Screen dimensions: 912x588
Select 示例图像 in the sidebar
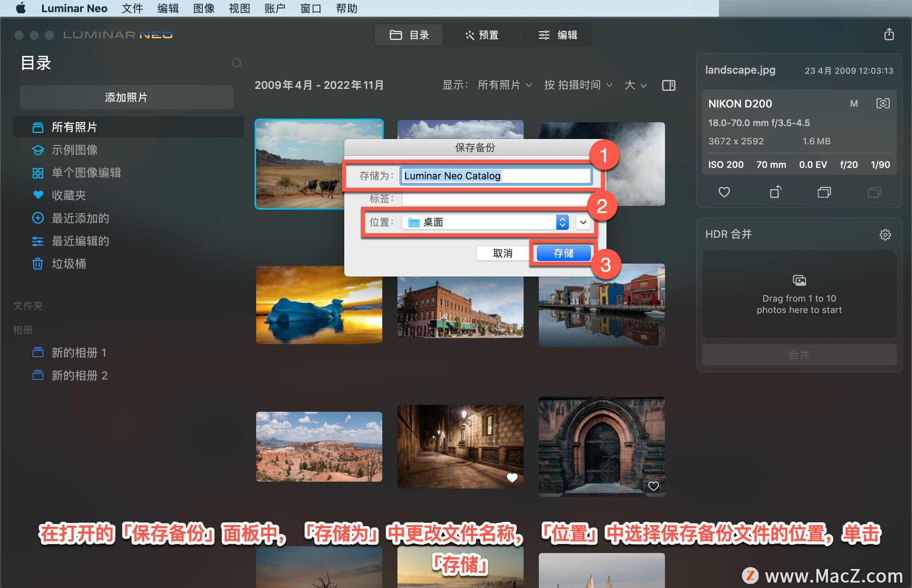tap(75, 150)
